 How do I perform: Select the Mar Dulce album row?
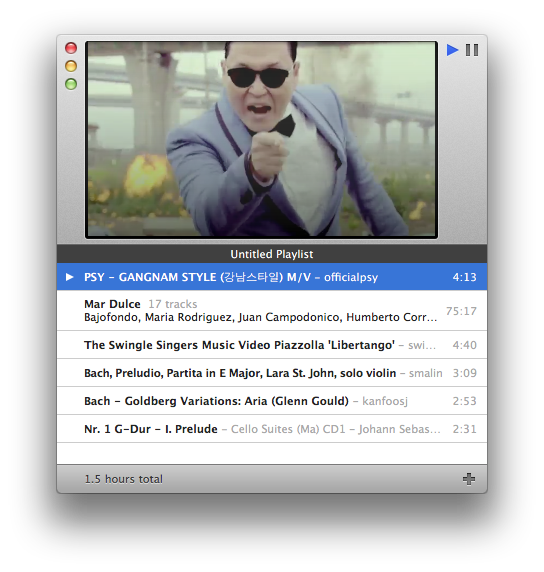(x=272, y=311)
